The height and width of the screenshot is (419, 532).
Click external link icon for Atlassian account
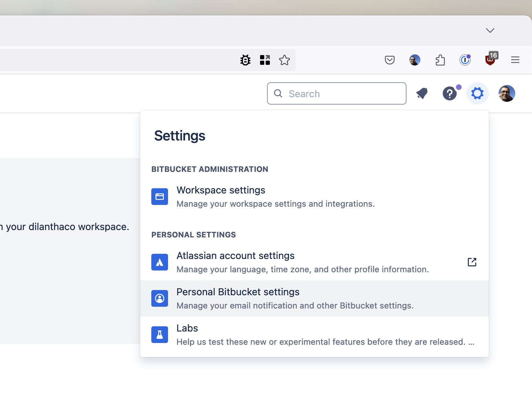pos(472,262)
